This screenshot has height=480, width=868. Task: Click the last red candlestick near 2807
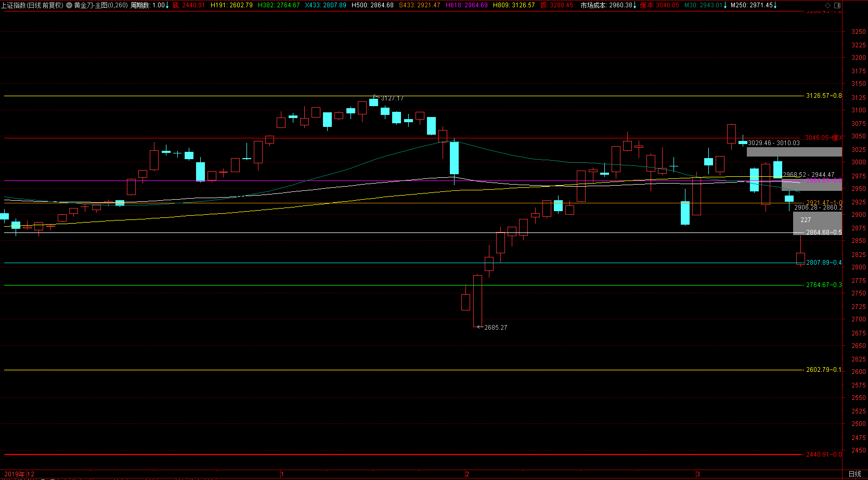[x=800, y=258]
